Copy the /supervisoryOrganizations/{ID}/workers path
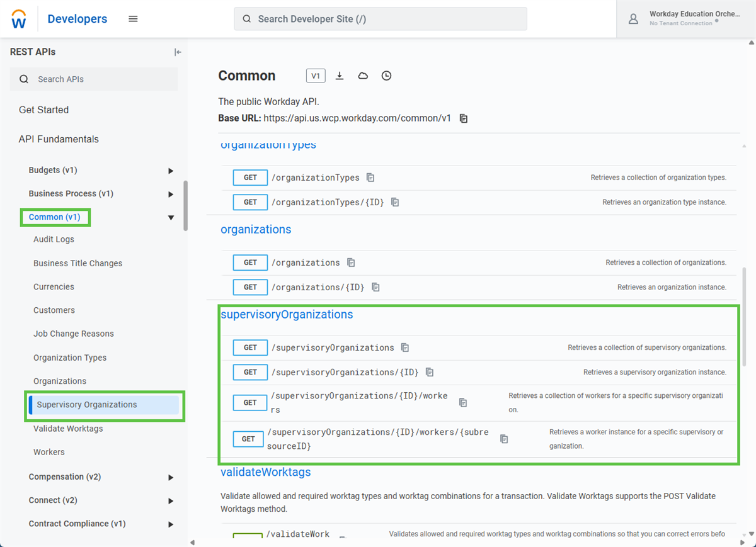The image size is (756, 547). tap(463, 402)
